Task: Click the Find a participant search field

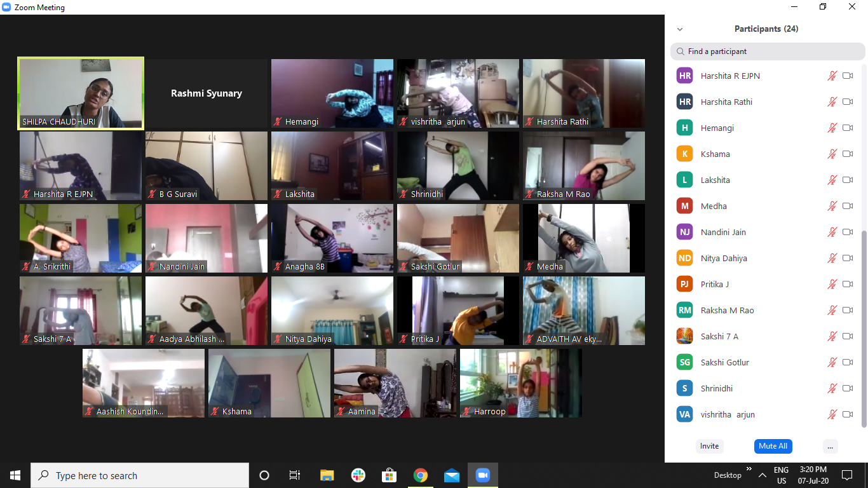Action: 768,51
